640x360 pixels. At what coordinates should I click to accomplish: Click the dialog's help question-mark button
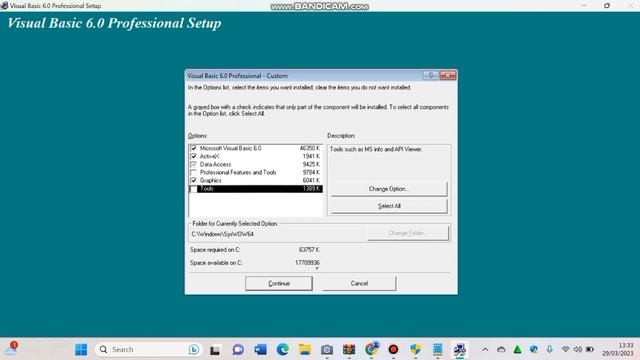click(431, 76)
